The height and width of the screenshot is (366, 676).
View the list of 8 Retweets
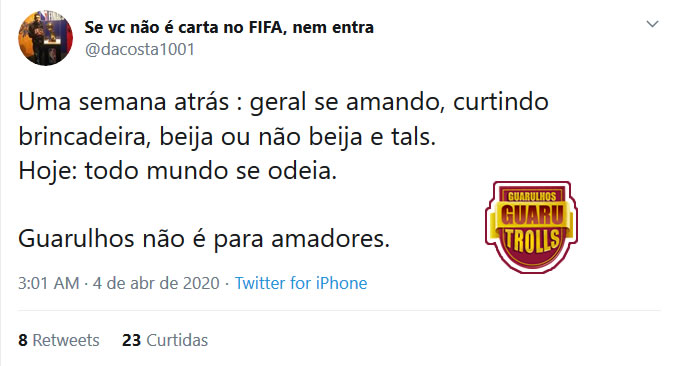[59, 340]
